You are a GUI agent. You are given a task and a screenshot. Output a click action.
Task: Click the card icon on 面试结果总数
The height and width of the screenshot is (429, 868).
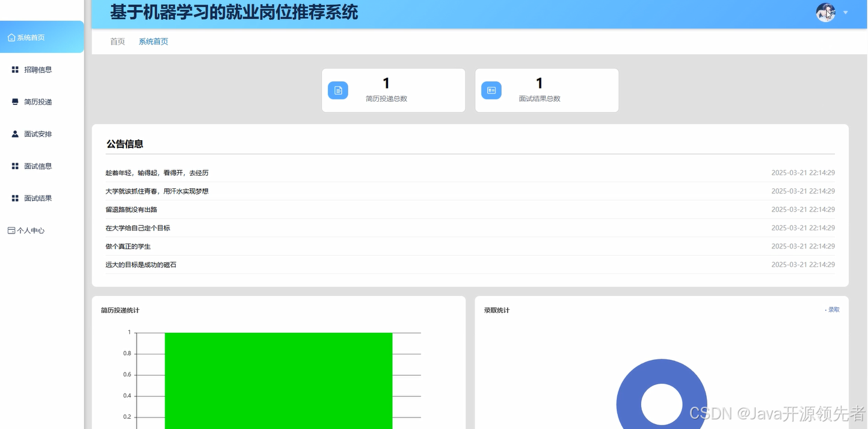tap(491, 90)
